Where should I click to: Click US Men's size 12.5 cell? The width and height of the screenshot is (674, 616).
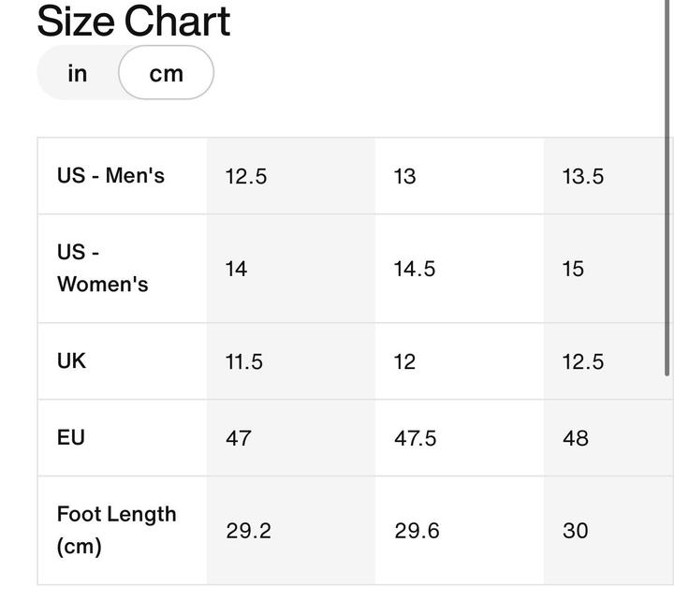click(246, 176)
